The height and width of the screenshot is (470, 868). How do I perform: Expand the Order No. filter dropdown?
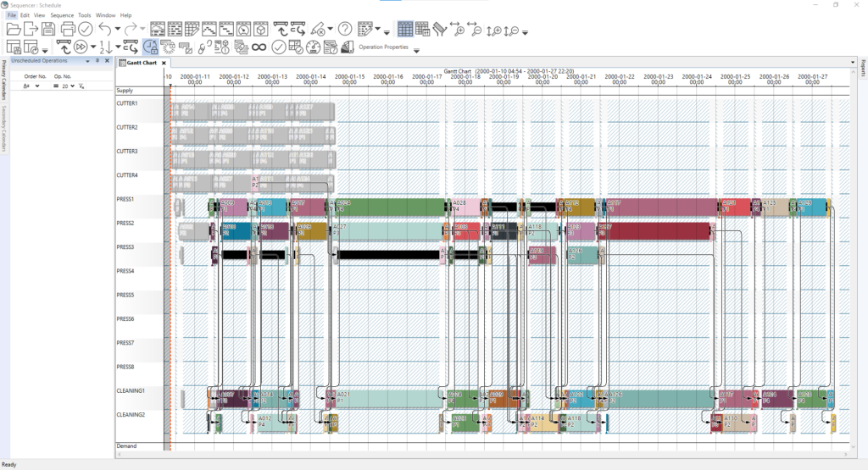coord(36,86)
